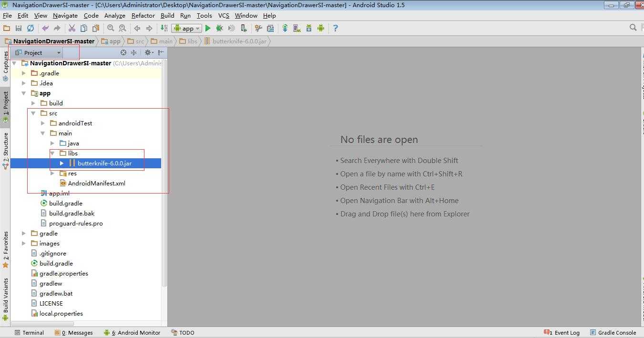Image resolution: width=644 pixels, height=338 pixels.
Task: Click Attach debugger to Android process icon
Action: (x=244, y=28)
